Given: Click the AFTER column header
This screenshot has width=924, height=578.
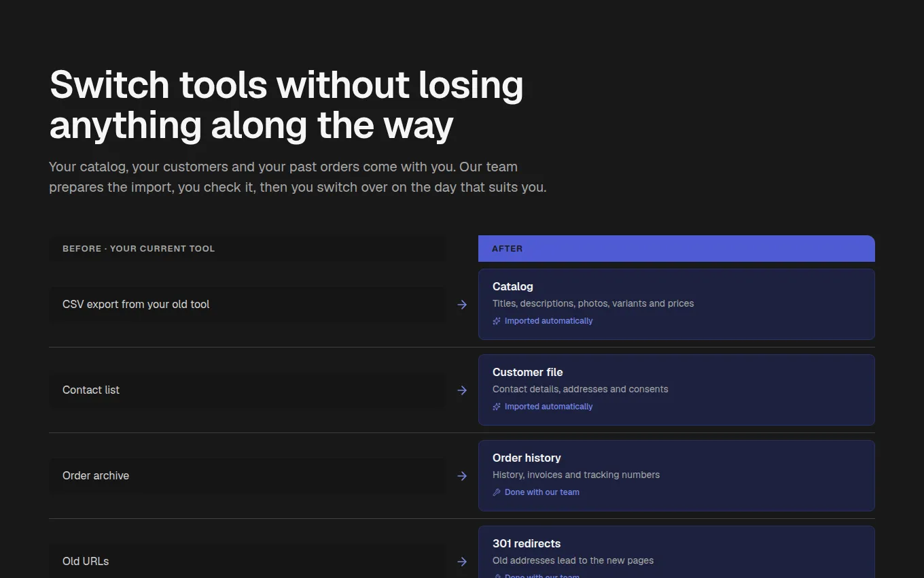Looking at the screenshot, I should (677, 248).
